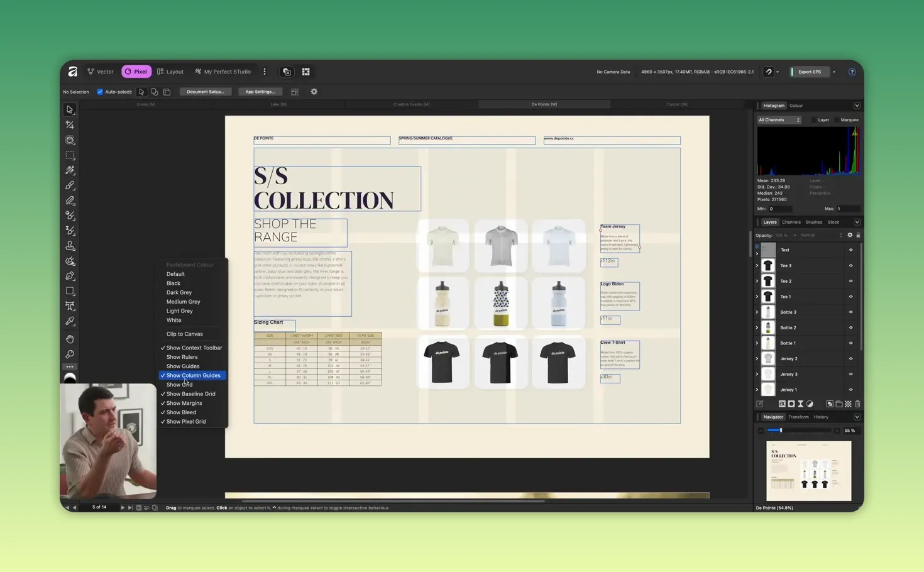Click the layer effects fx icon

pos(782,404)
